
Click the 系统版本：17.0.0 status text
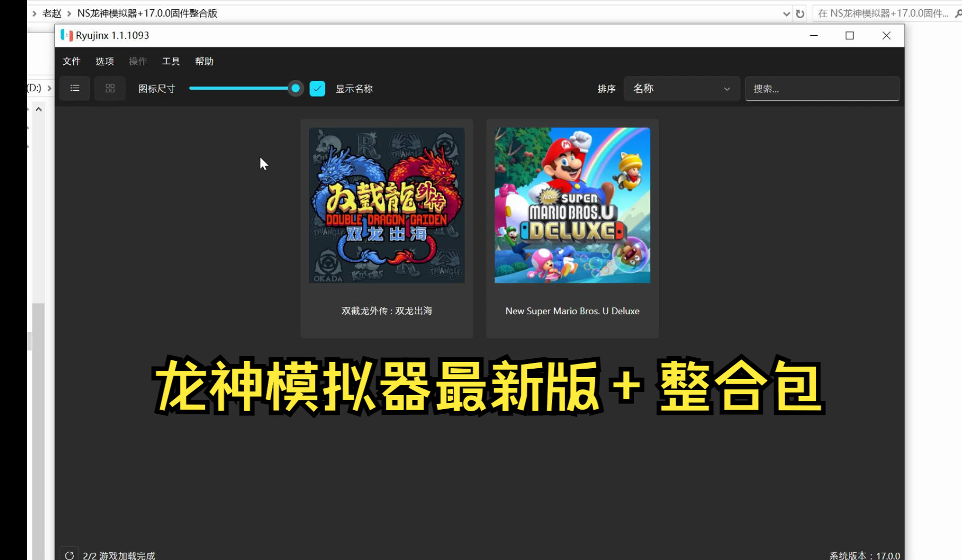point(865,555)
